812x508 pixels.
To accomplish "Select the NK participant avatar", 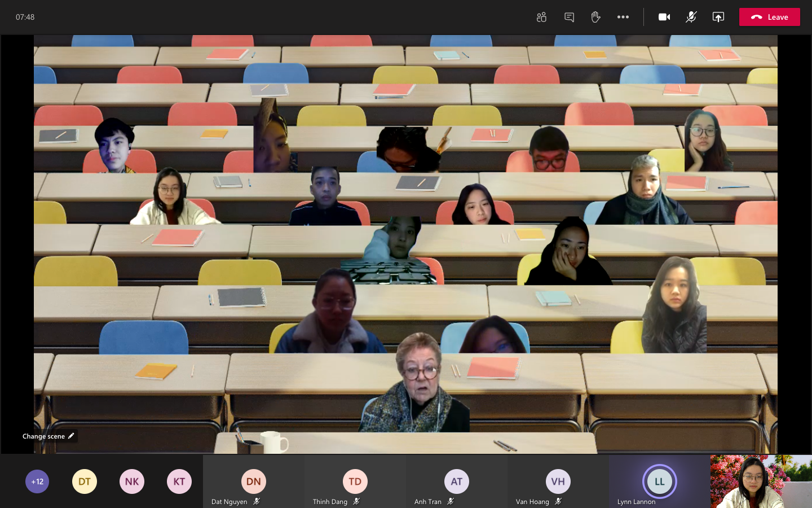I will point(132,481).
